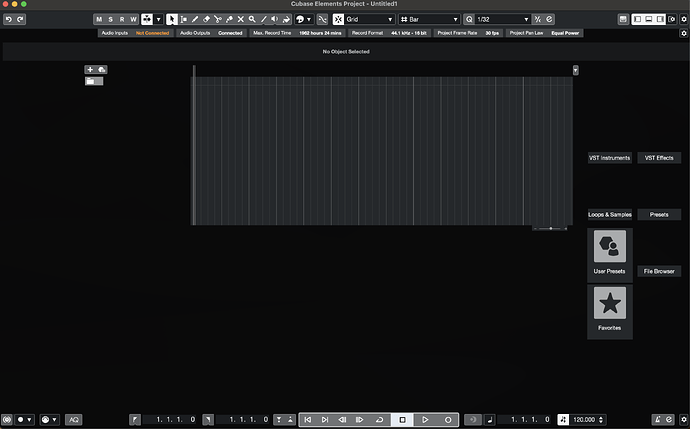
Task: Redo the action with Redo arrow
Action: click(20, 19)
